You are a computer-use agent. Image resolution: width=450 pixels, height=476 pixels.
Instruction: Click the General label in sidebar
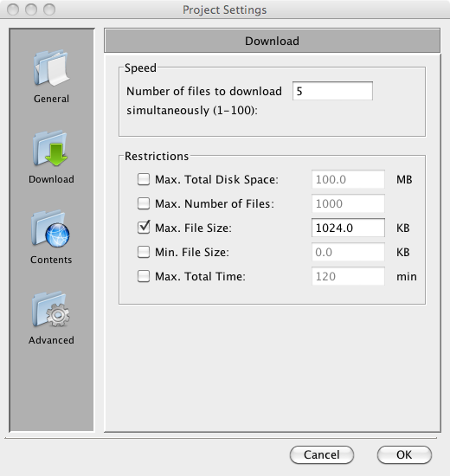coord(51,99)
